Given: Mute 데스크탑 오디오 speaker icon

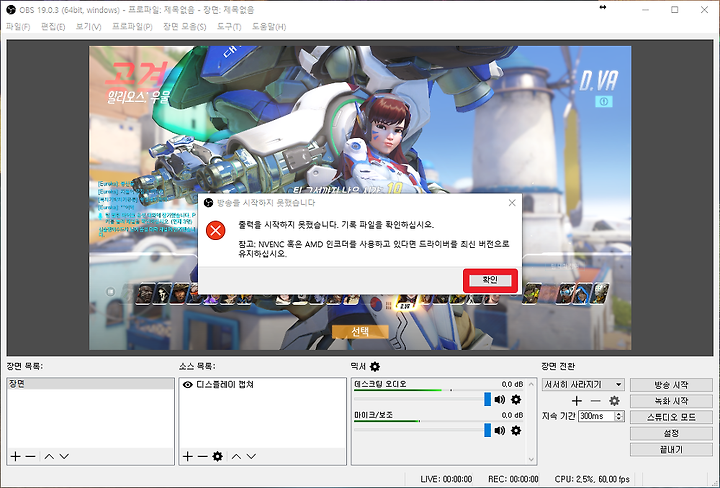Looking at the screenshot, I should 500,399.
